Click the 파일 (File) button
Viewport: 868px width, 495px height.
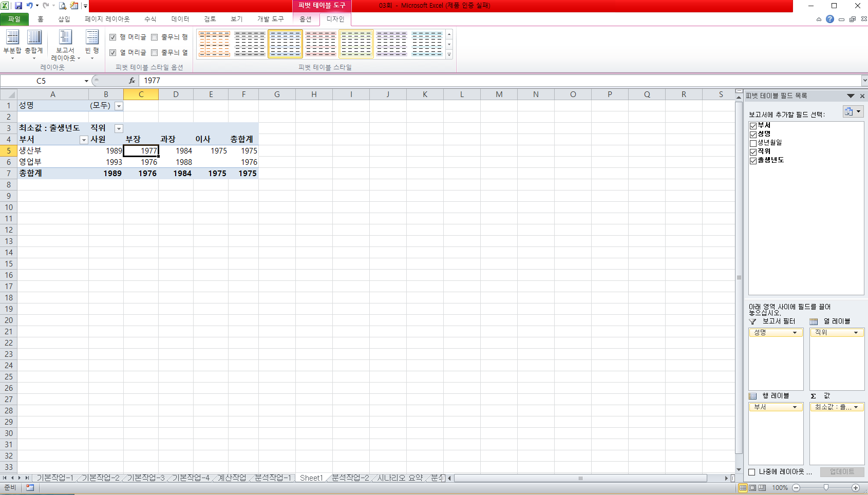(14, 19)
